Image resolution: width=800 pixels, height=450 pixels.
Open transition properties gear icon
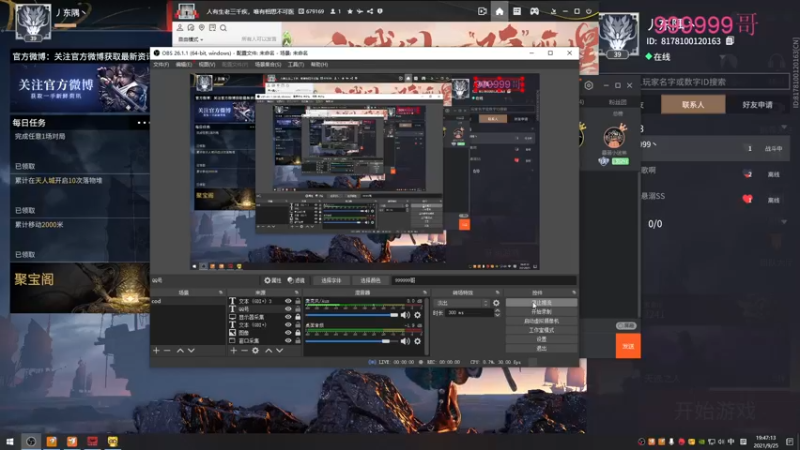pos(496,303)
